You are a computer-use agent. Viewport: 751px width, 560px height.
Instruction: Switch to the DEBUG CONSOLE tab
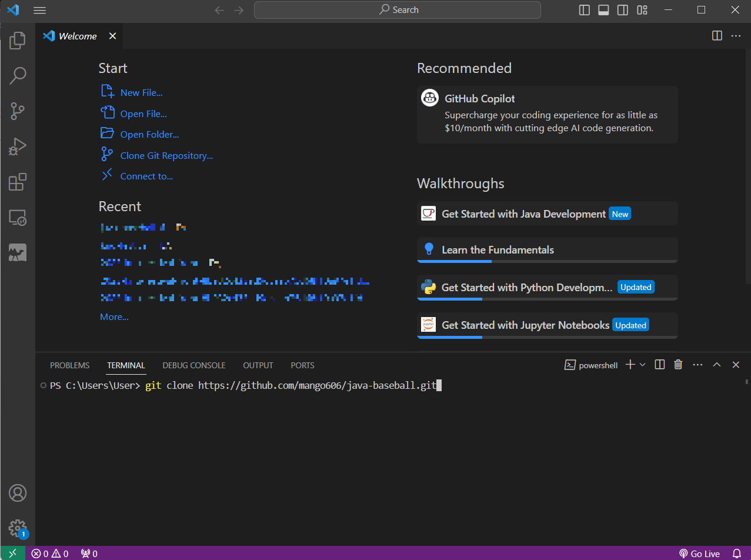[194, 365]
